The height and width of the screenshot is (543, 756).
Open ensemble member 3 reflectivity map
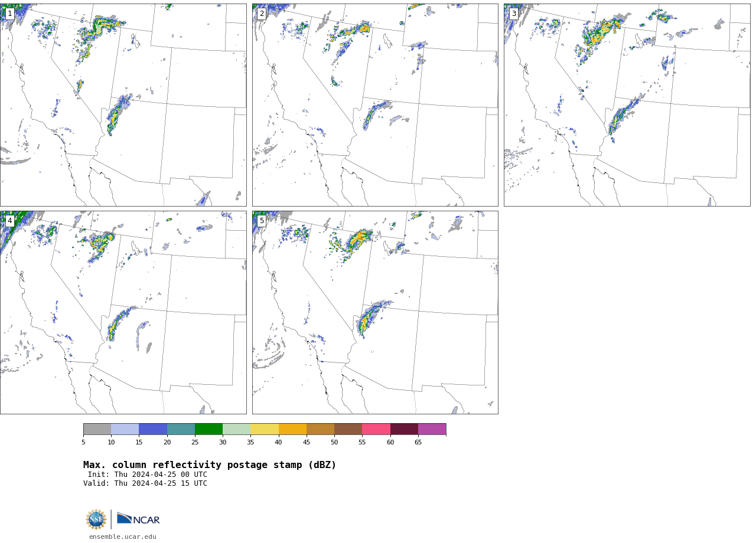point(627,105)
